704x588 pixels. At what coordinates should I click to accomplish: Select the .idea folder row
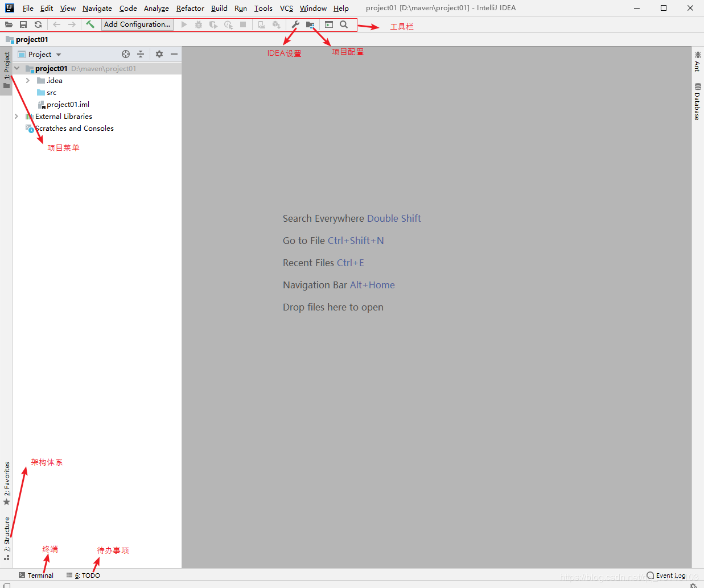click(97, 81)
